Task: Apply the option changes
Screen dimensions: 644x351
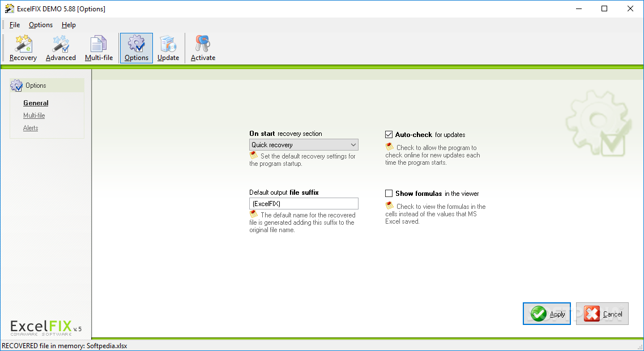Action: coord(547,314)
